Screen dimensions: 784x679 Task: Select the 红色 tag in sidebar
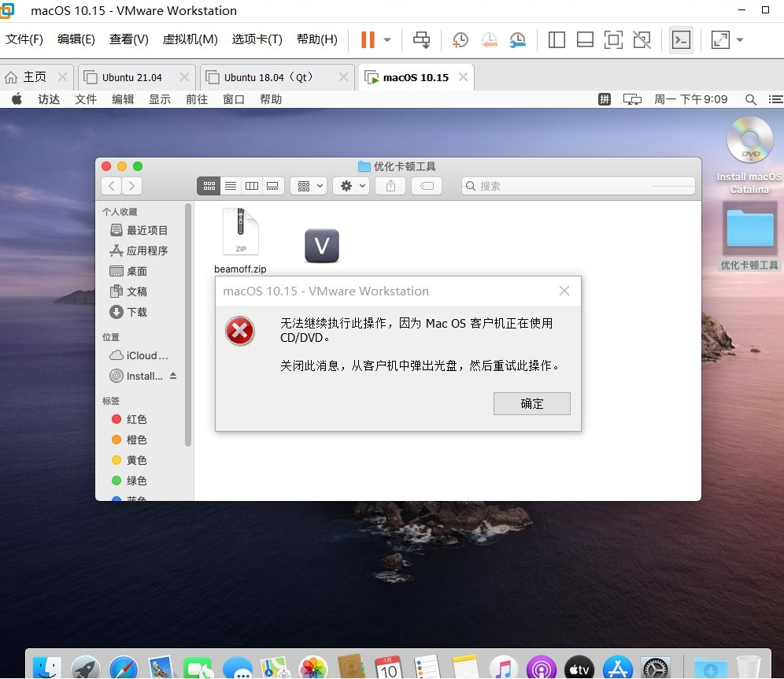[x=129, y=419]
